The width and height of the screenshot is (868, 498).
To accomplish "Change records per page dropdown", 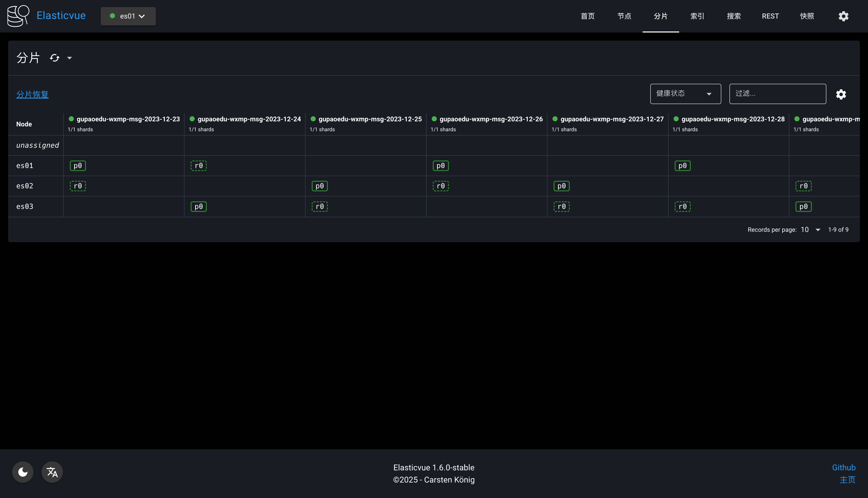I will click(x=810, y=230).
